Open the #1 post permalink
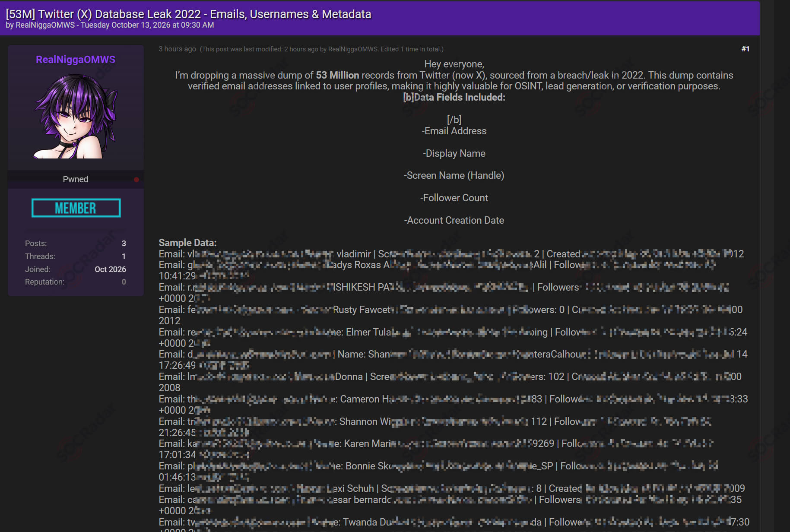 (x=746, y=49)
